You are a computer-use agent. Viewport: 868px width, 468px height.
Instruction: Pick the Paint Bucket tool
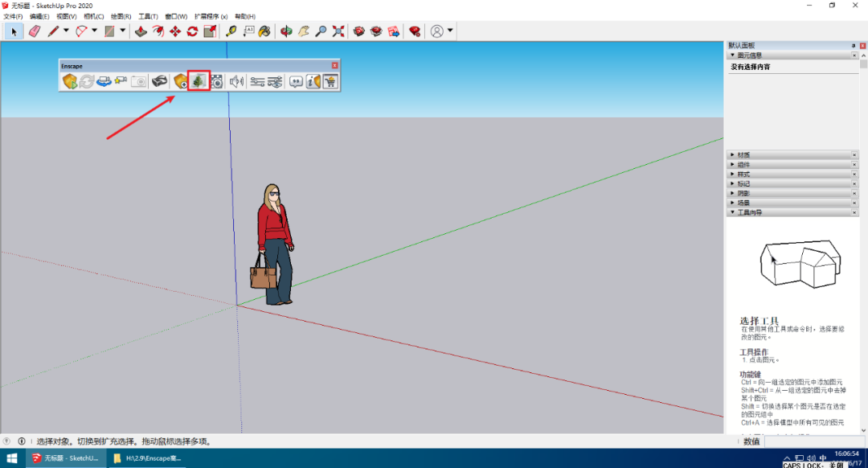point(264,31)
